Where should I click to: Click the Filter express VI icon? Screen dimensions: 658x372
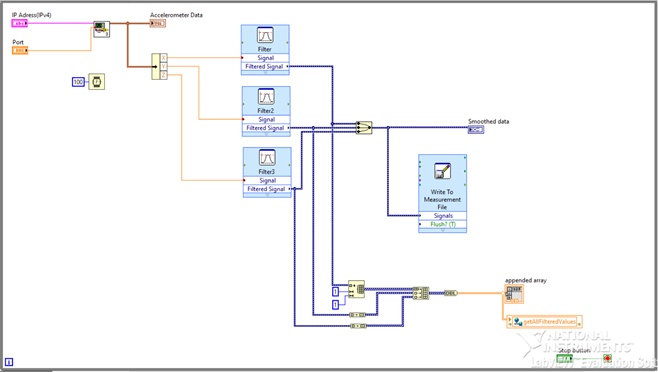[265, 36]
